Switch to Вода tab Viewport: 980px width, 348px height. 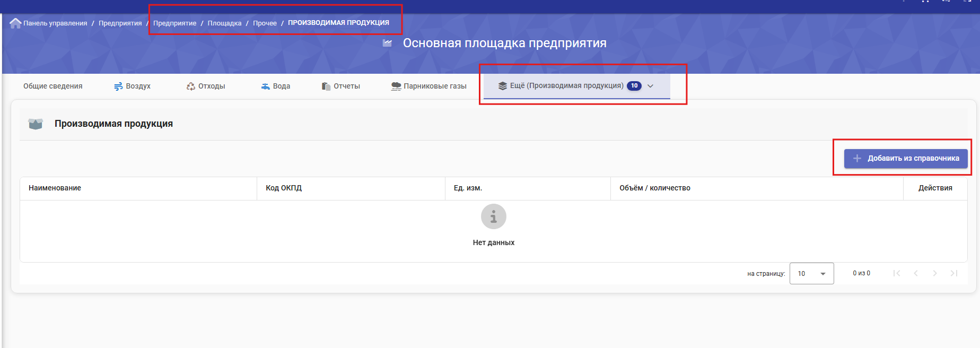[275, 86]
